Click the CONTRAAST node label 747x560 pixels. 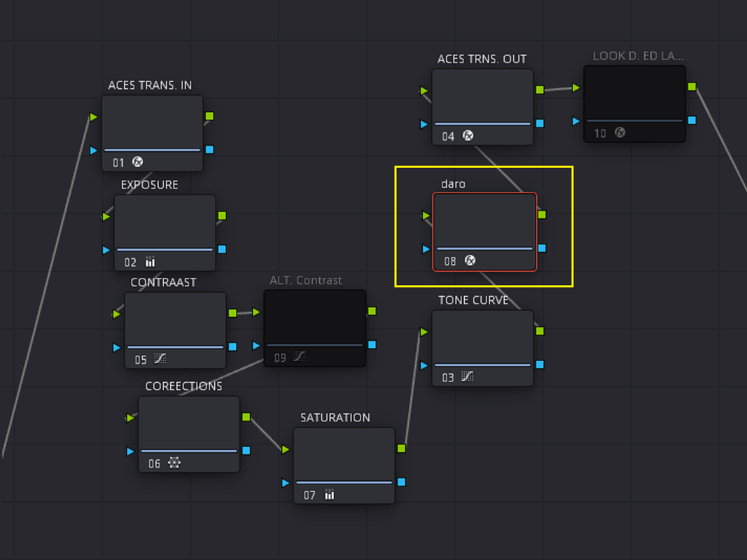[x=163, y=282]
